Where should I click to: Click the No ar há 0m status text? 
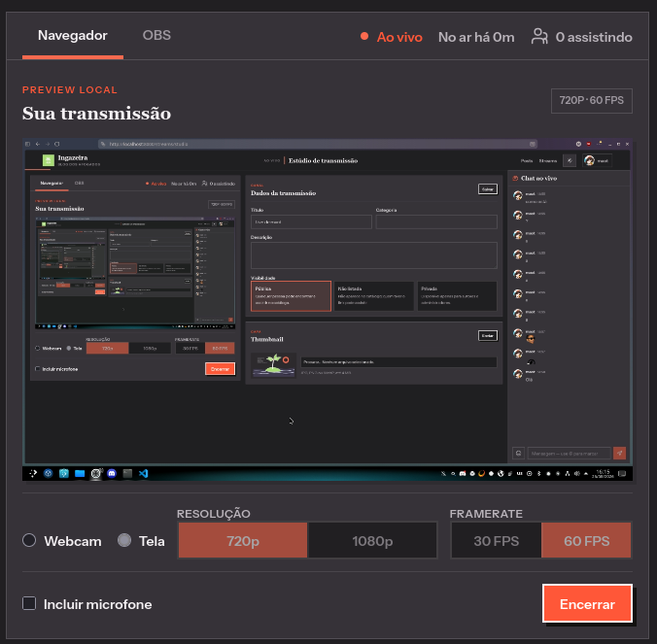tap(476, 37)
